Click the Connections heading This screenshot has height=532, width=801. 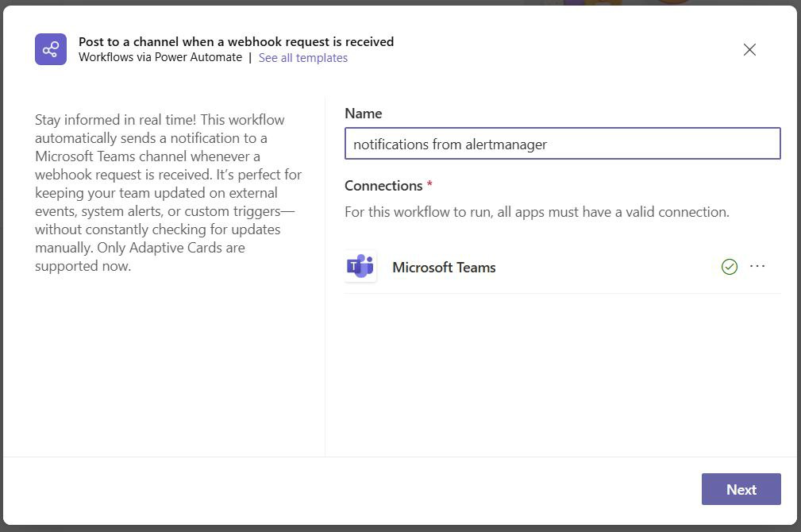(383, 186)
